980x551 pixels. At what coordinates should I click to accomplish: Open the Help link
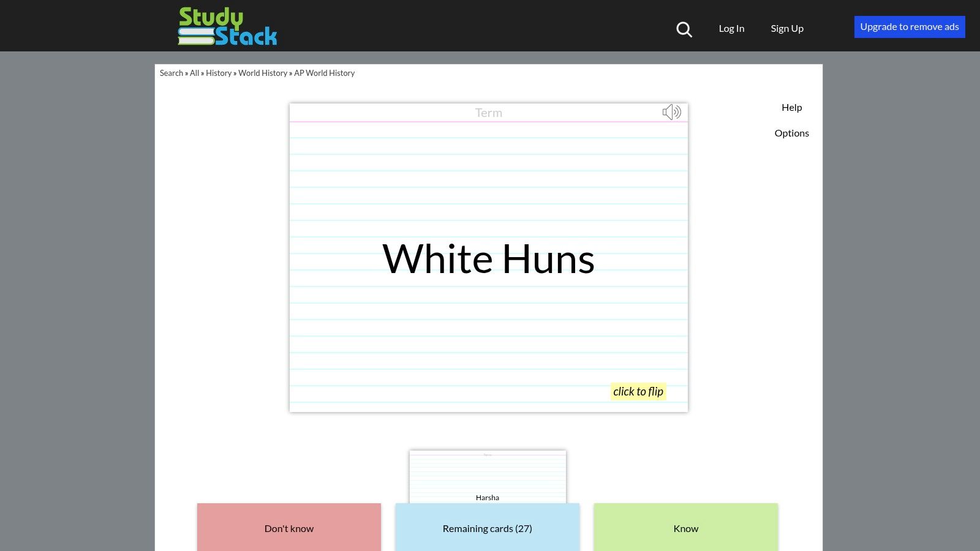[792, 107]
